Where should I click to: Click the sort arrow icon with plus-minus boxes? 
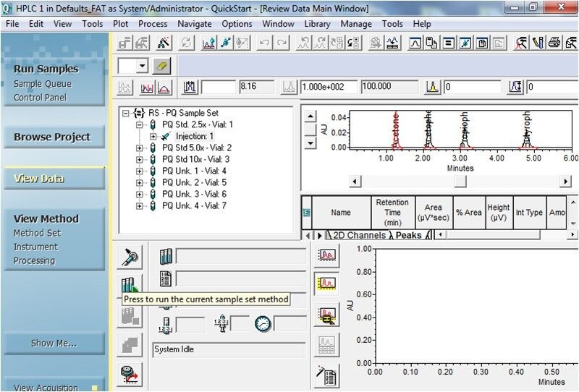(353, 43)
